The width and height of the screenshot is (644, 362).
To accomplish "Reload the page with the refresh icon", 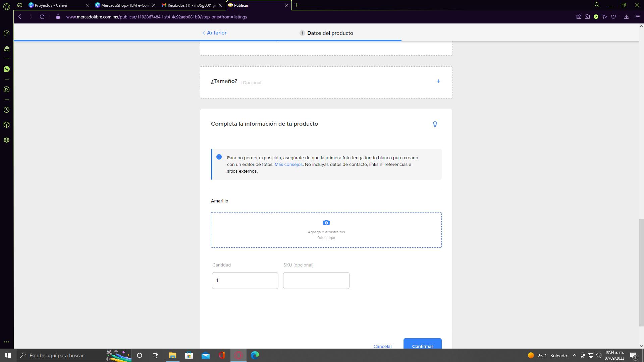I will [x=42, y=17].
